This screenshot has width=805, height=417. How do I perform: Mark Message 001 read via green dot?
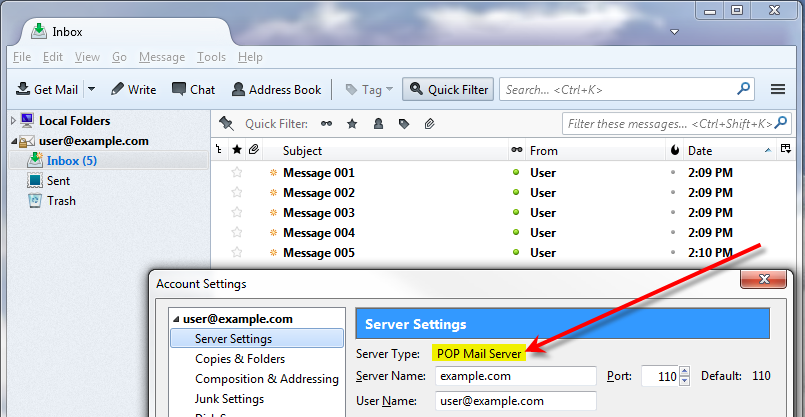click(x=516, y=173)
